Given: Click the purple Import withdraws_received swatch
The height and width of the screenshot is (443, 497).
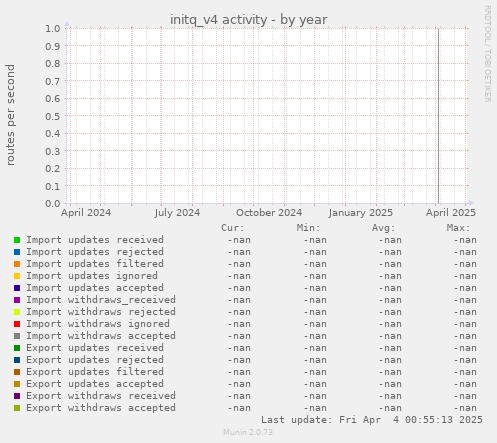Looking at the screenshot, I should tap(17, 300).
